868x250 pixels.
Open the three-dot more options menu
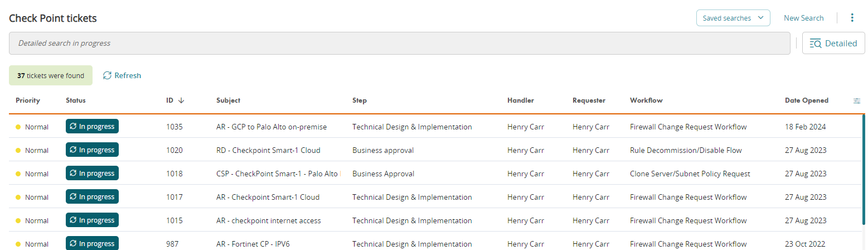852,18
